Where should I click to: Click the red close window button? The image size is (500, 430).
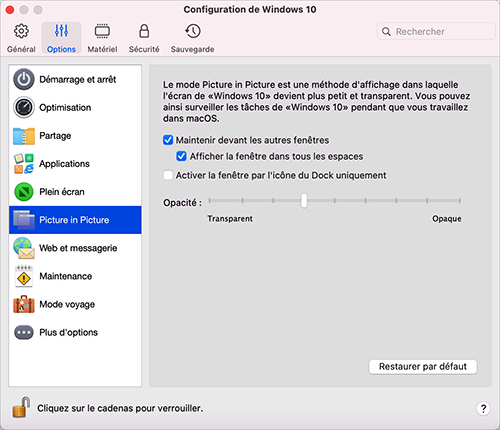(10, 10)
